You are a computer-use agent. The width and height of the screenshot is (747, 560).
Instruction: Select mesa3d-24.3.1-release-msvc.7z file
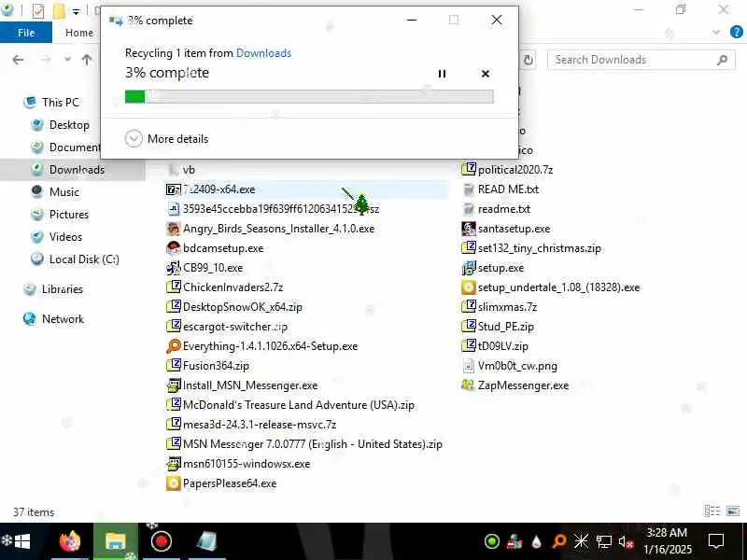[x=251, y=425]
